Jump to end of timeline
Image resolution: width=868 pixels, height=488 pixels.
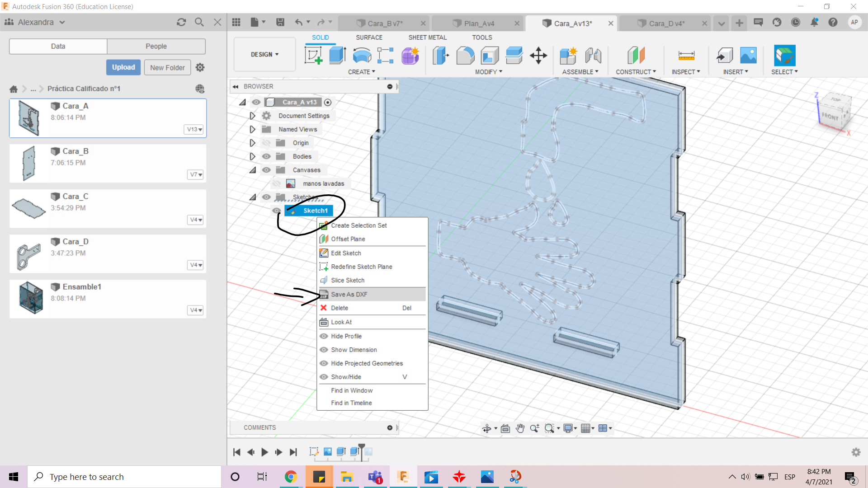(293, 452)
